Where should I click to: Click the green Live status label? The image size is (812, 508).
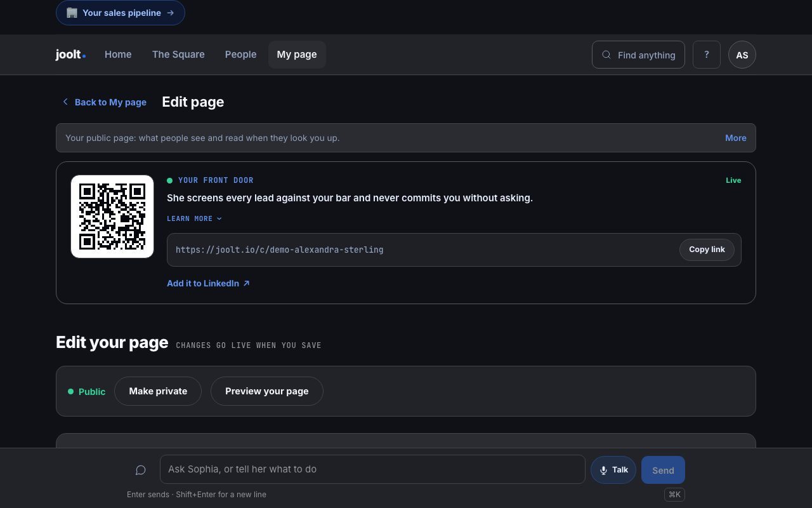(x=733, y=180)
